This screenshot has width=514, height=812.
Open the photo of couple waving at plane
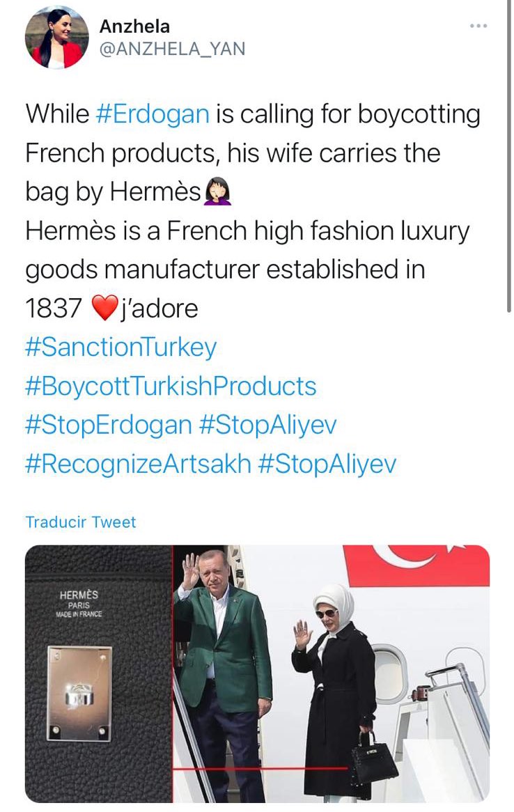click(x=332, y=673)
